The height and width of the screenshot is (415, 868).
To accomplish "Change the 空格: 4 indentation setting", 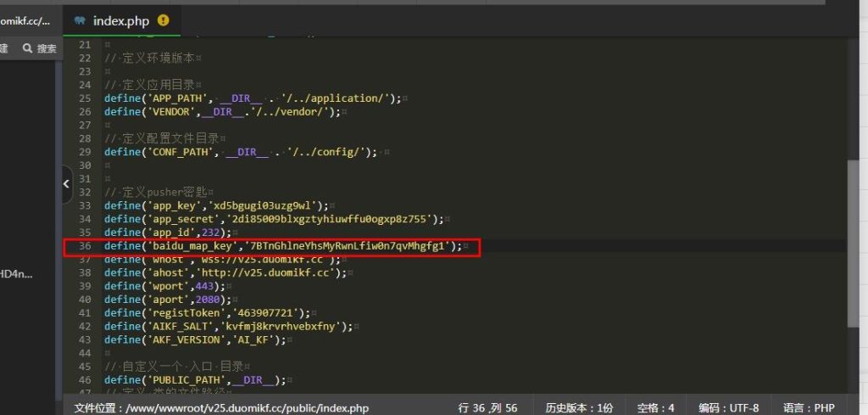I will 657,408.
